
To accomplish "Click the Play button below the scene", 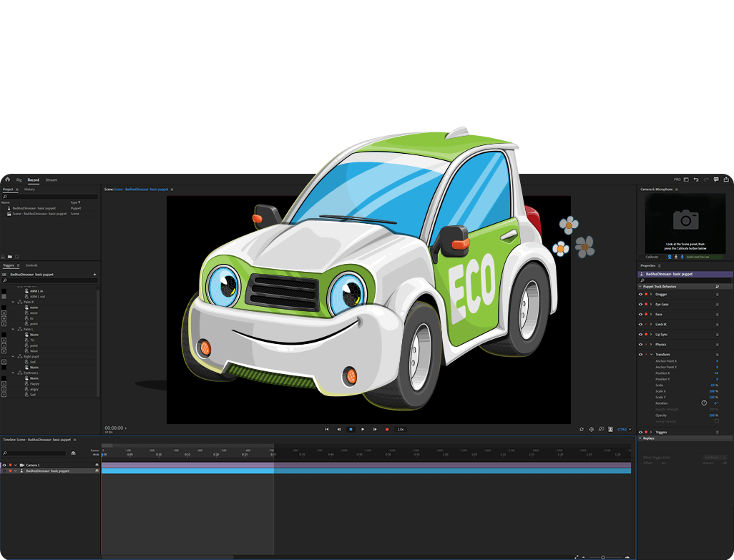I will point(363,429).
